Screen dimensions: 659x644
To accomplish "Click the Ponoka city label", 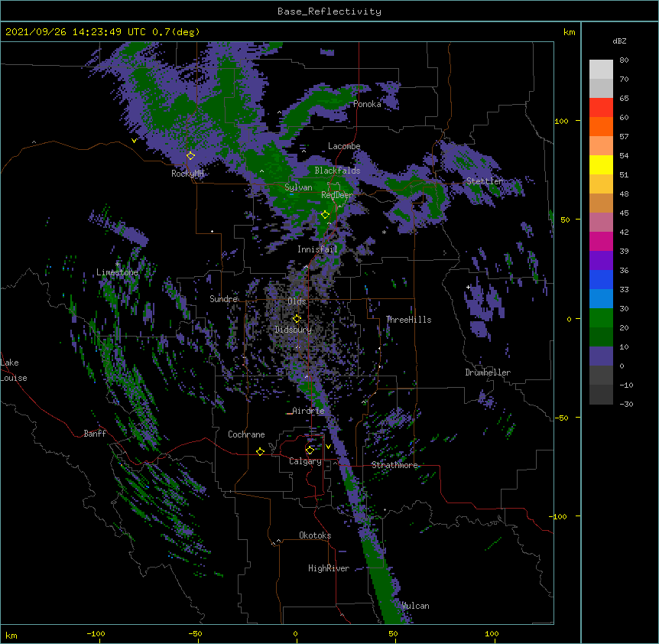I will point(367,104).
